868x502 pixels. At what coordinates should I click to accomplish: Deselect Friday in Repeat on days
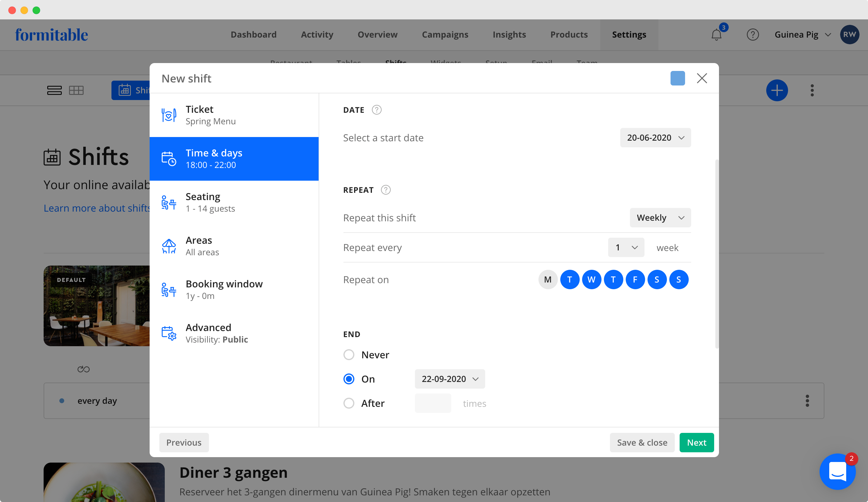(635, 279)
